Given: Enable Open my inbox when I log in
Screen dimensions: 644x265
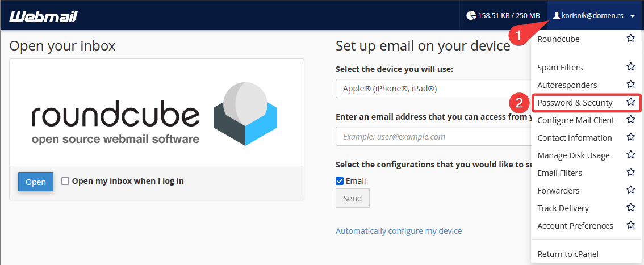Looking at the screenshot, I should point(65,181).
